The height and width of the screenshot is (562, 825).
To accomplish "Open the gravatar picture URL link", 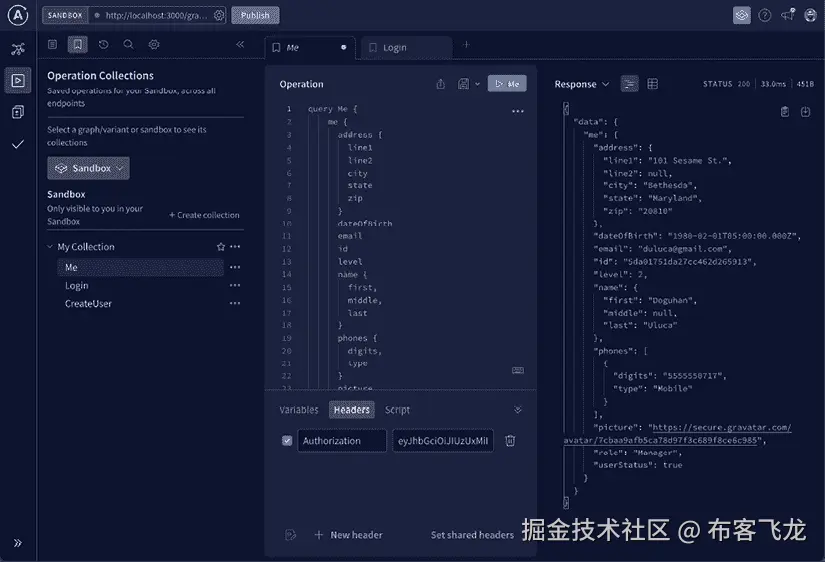I will [677, 434].
